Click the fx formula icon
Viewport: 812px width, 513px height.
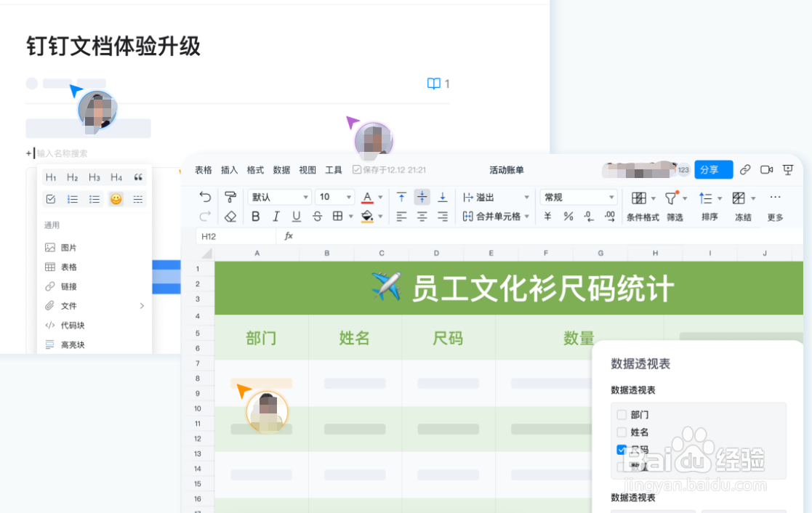click(x=289, y=236)
